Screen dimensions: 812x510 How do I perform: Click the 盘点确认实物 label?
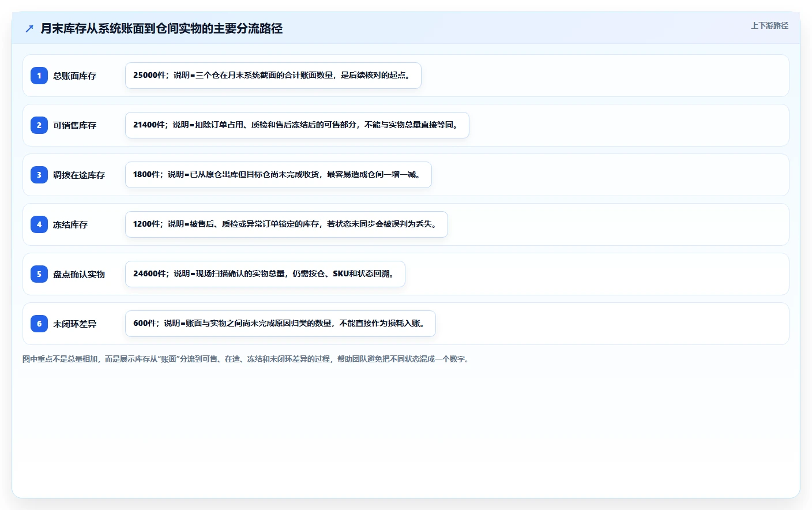(79, 274)
